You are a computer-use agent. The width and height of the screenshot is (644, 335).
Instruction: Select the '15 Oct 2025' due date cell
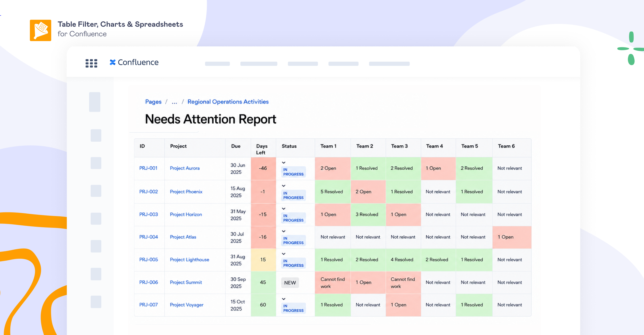238,305
